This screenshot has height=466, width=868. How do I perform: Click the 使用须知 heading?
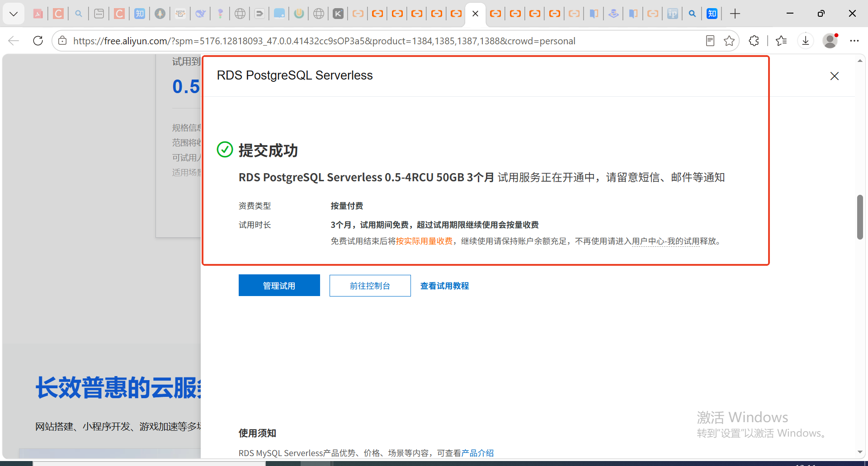click(257, 433)
